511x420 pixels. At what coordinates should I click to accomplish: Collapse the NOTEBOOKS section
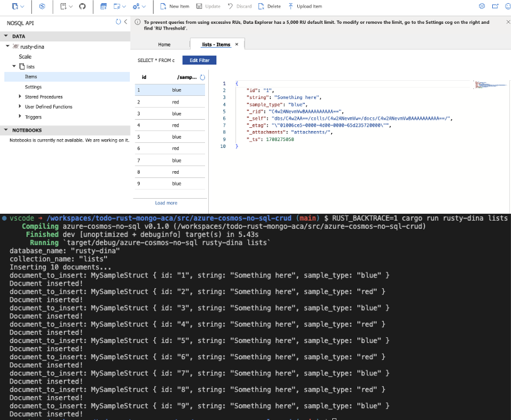(6, 130)
